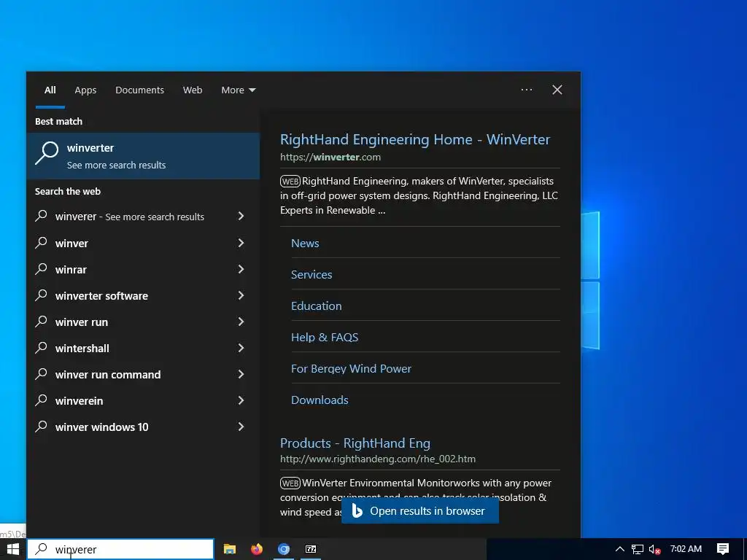Image resolution: width=747 pixels, height=560 pixels.
Task: Switch to the Apps tab
Action: click(x=85, y=90)
